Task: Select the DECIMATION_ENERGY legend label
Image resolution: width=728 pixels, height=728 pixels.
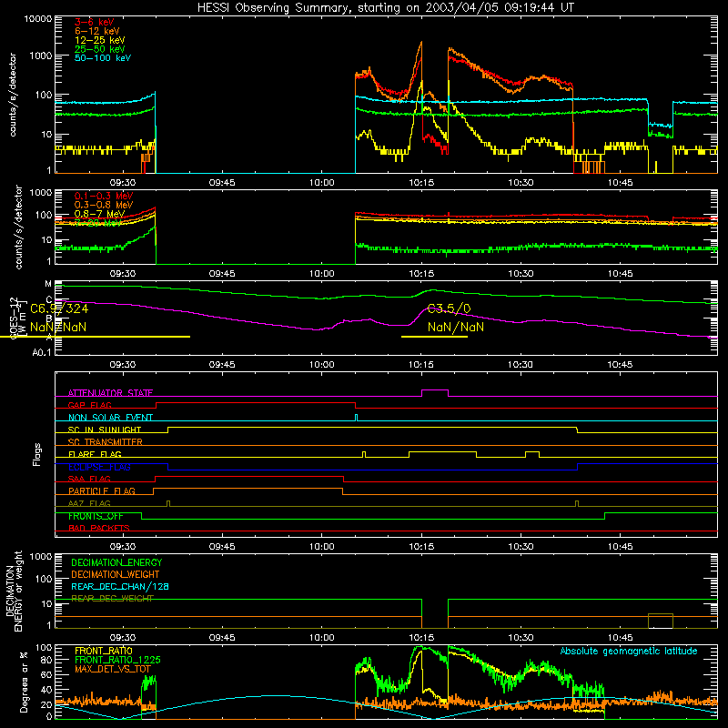Action: (116, 562)
